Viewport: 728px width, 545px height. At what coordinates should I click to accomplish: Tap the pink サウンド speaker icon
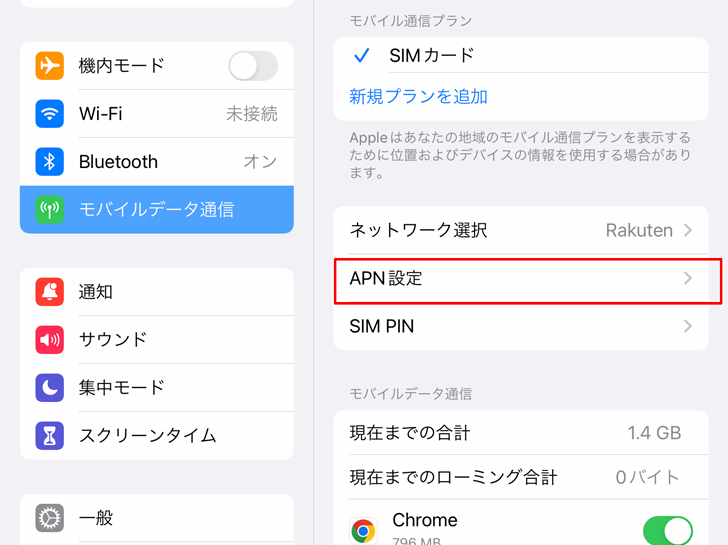tap(50, 340)
